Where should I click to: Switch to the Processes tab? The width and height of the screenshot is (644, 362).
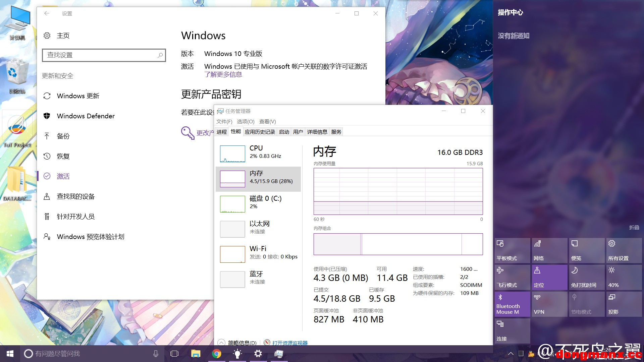221,132
